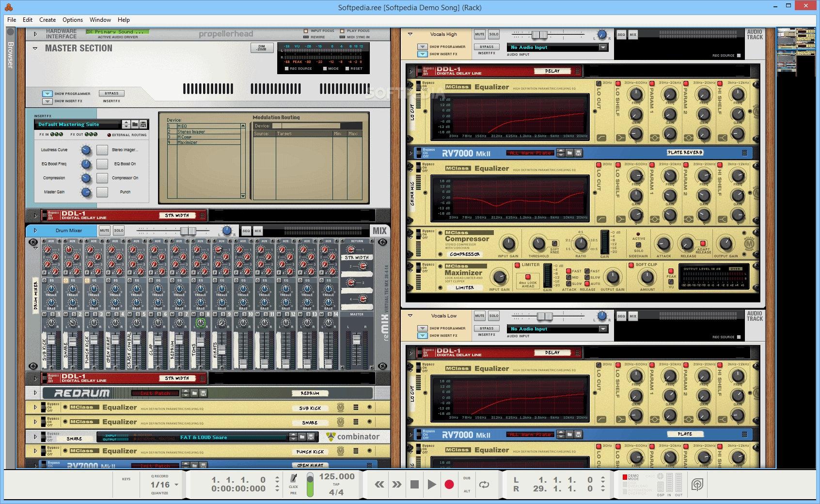Open the Browser side panel
The height and width of the screenshot is (504, 820).
(10, 54)
